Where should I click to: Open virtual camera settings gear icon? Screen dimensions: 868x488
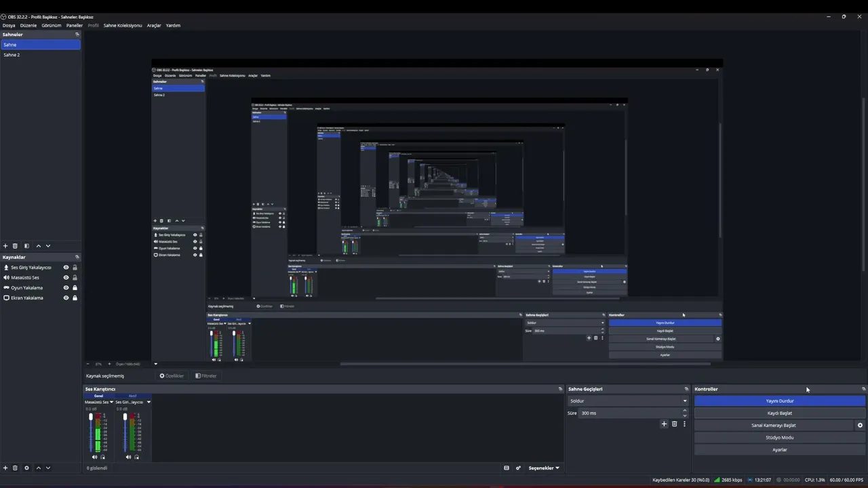click(860, 426)
